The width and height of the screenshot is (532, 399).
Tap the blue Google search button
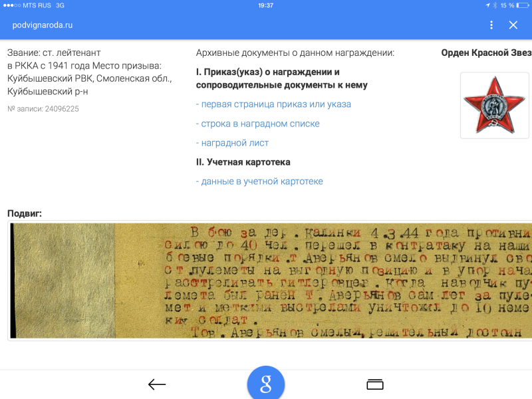click(265, 384)
